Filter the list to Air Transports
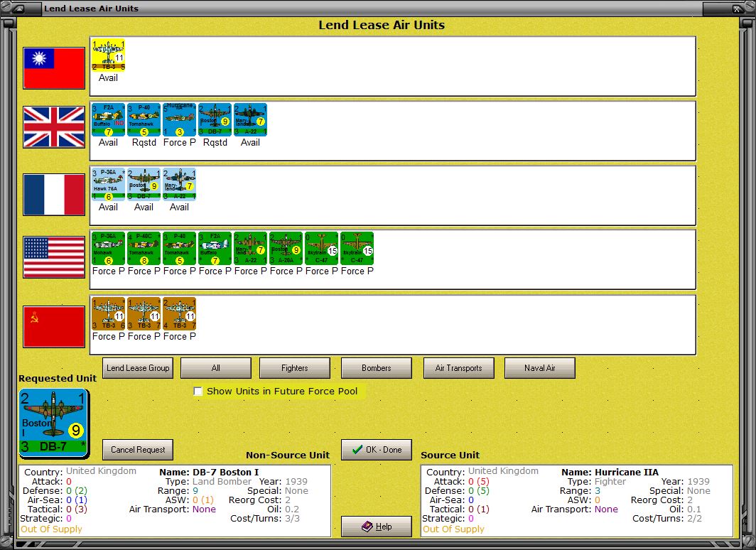Image resolution: width=756 pixels, height=550 pixels. coord(458,368)
